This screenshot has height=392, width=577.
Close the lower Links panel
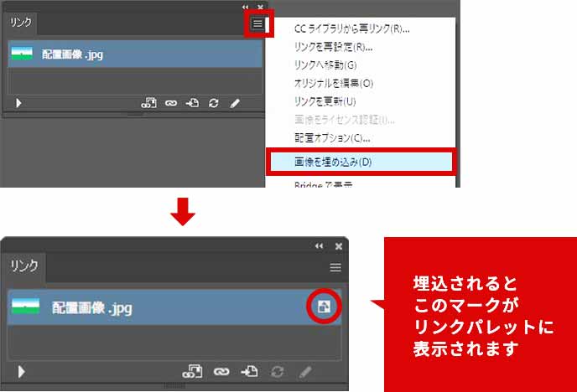(339, 246)
